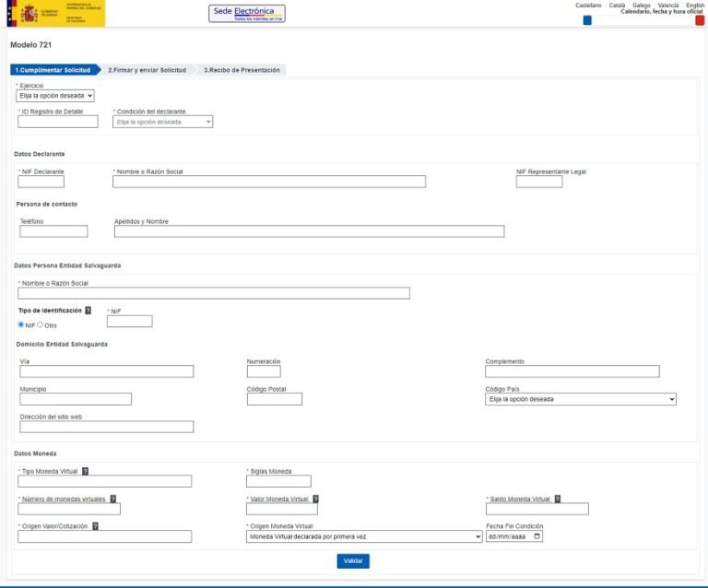Click help icon next to Número de monedas virtuales
This screenshot has height=588, width=708.
click(113, 499)
